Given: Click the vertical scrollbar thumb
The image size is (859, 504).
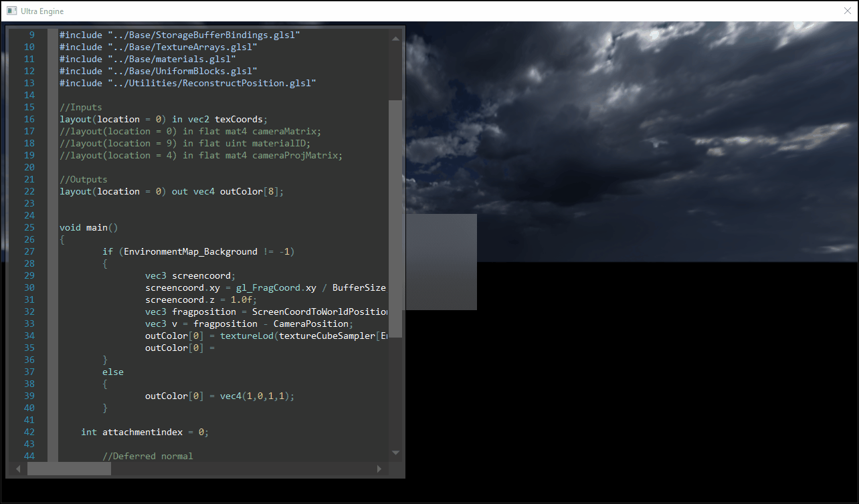Looking at the screenshot, I should (x=395, y=219).
